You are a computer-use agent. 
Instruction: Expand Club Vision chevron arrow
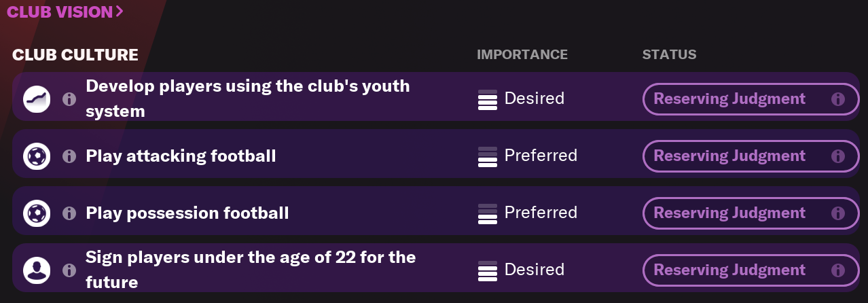[120, 12]
